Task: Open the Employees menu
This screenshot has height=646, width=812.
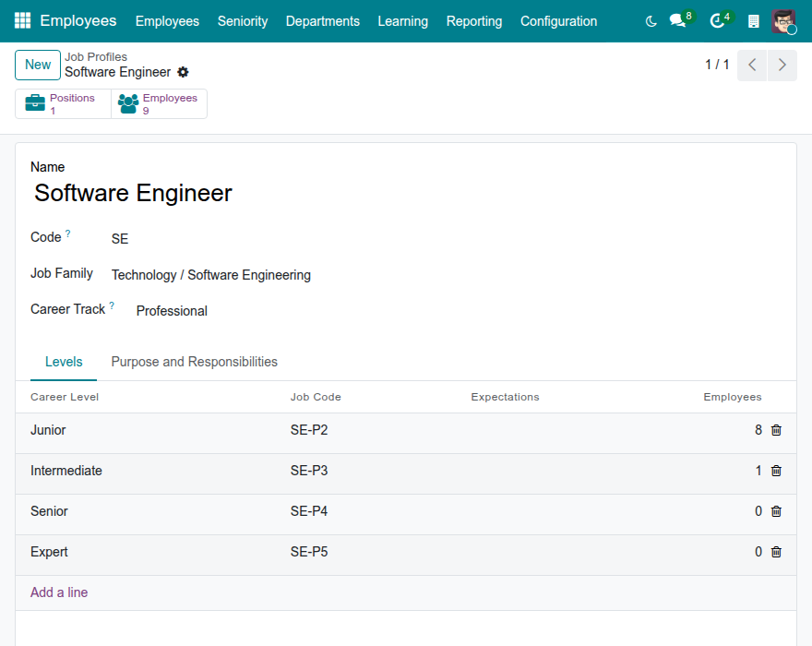Action: click(x=167, y=21)
